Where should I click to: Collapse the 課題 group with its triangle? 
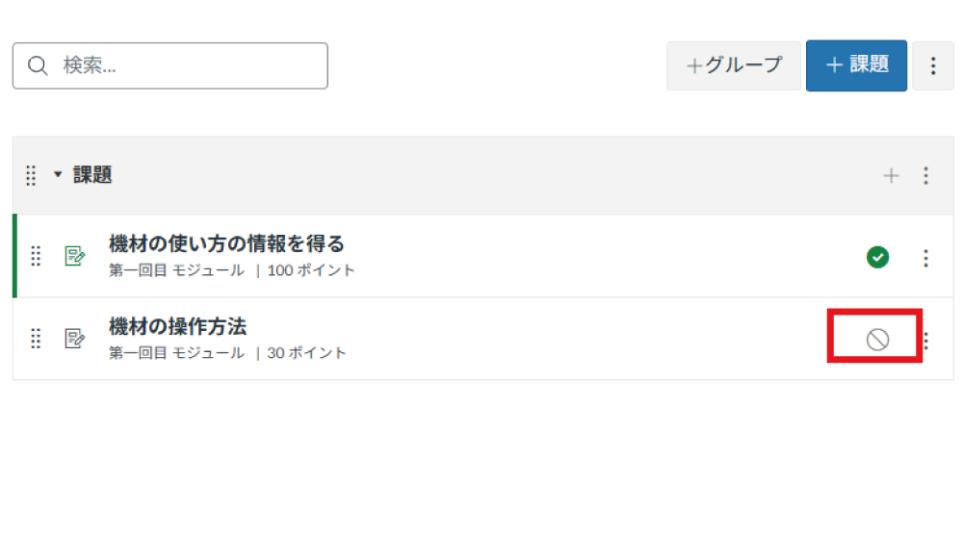[x=58, y=175]
